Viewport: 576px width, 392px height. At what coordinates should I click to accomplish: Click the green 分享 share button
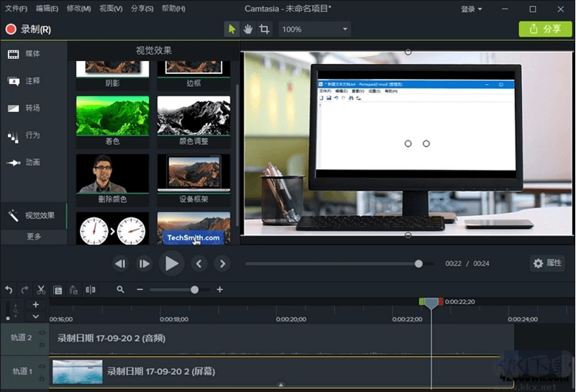pos(545,29)
